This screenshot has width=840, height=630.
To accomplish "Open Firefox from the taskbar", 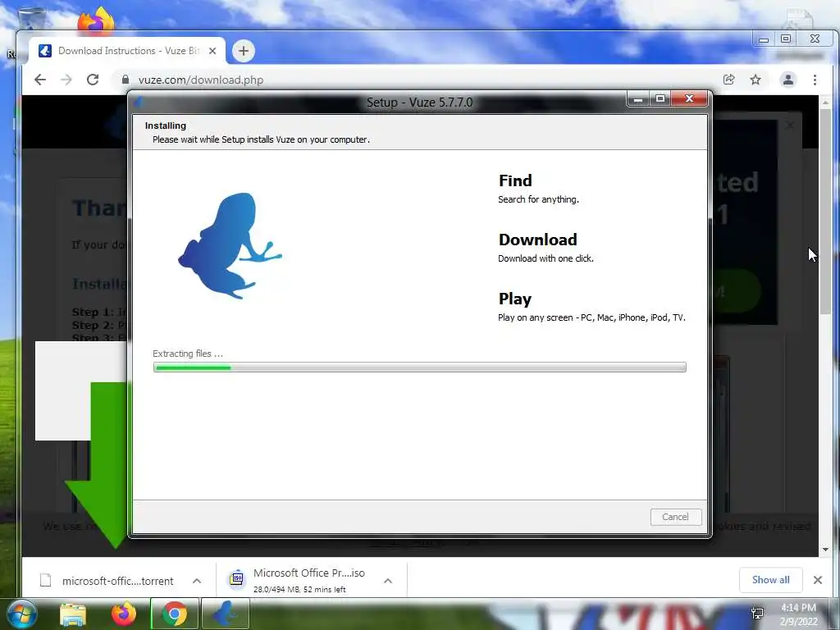I will [124, 614].
